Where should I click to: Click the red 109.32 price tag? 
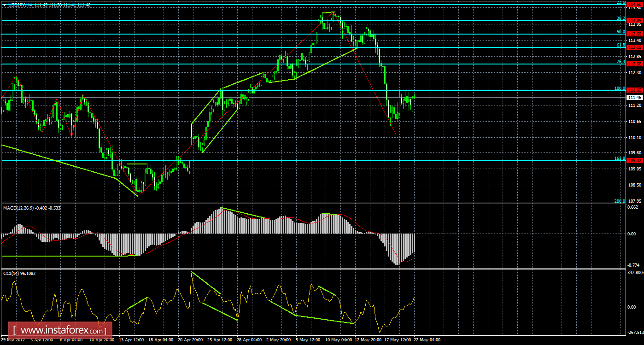click(x=635, y=161)
